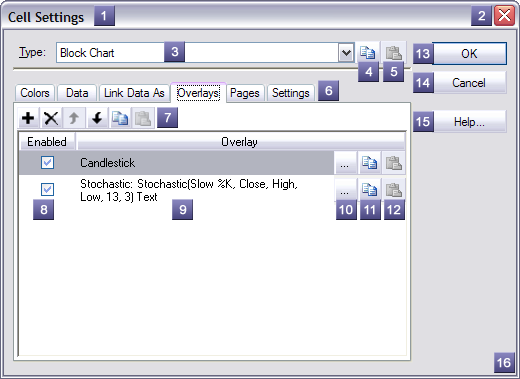Viewport: 520px width, 379px height.
Task: Paste cell settings icon beside Type dropdown
Action: (x=394, y=53)
